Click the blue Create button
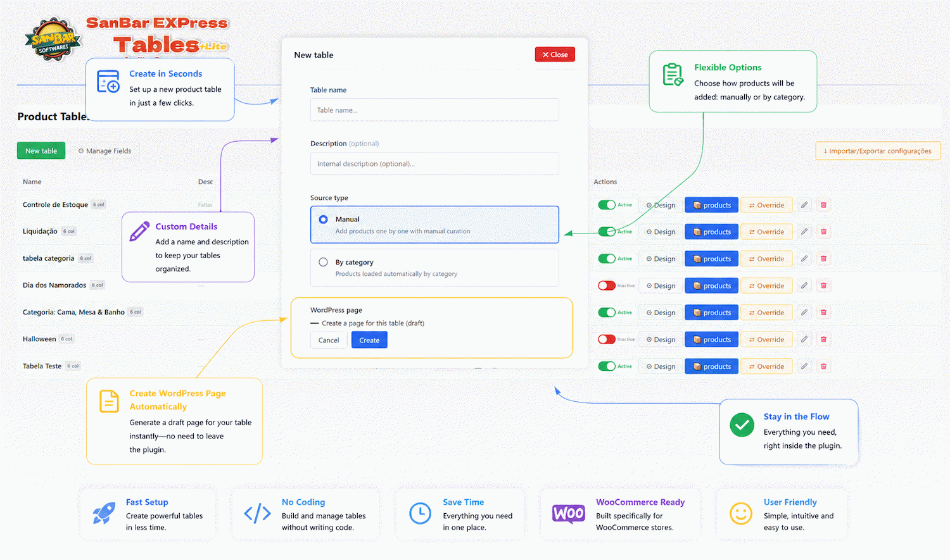 pos(369,340)
